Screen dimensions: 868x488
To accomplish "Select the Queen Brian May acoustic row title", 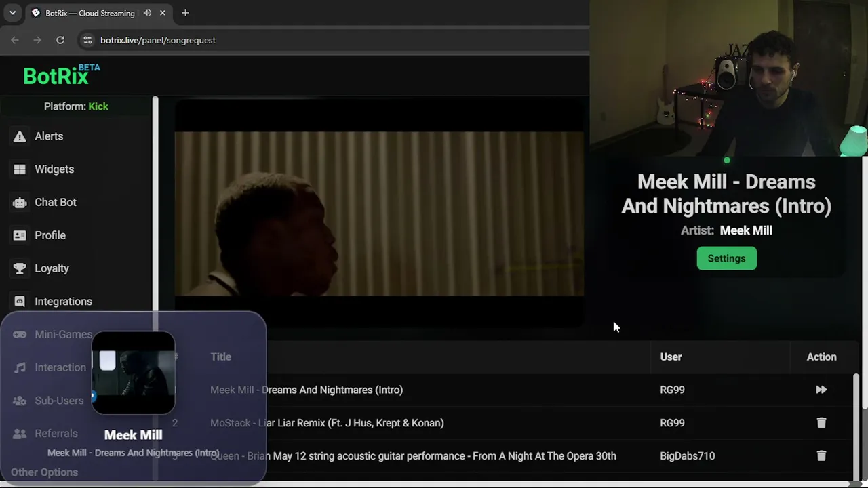I will (x=413, y=456).
